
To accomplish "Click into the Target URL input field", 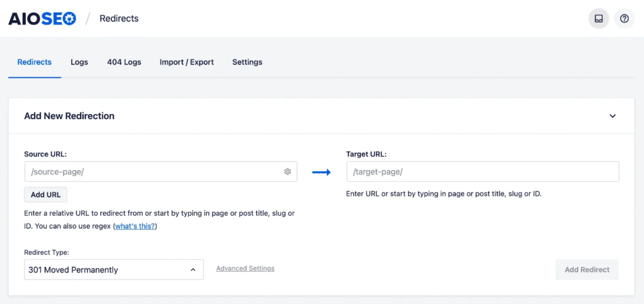I will pos(482,172).
